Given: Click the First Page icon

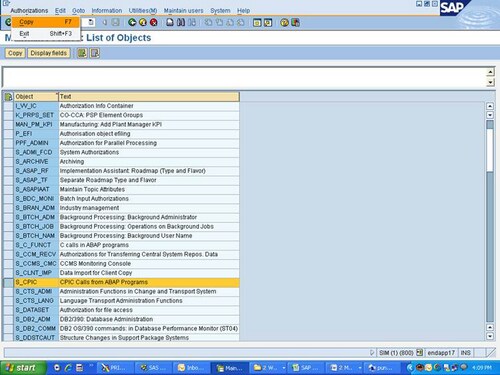Looking at the screenshot, I should pyautogui.click(x=208, y=22).
